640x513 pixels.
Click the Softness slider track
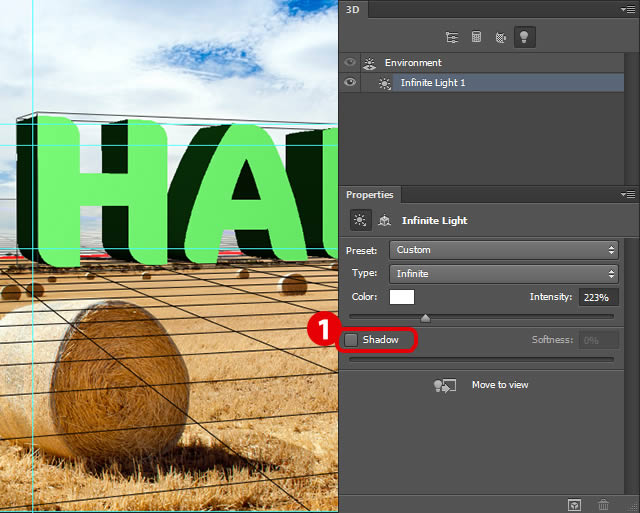coord(482,360)
